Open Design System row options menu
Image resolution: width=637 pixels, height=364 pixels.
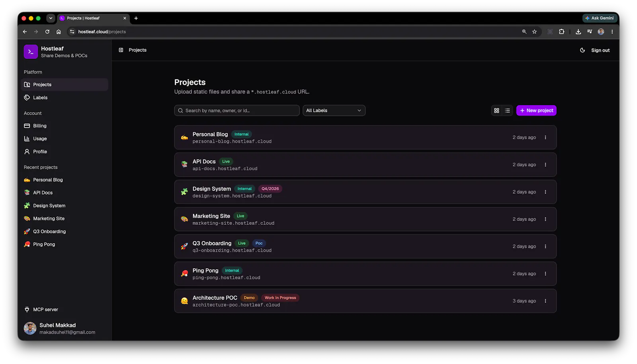pyautogui.click(x=545, y=192)
